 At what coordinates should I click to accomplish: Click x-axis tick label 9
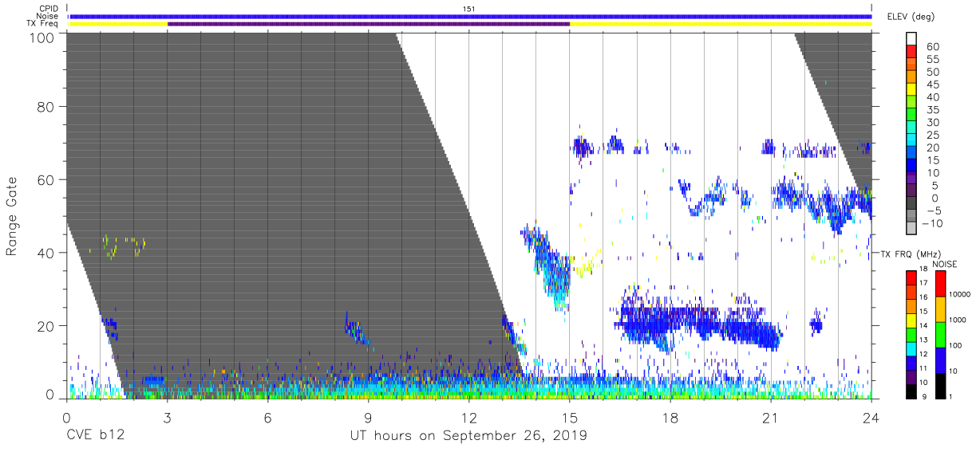click(368, 417)
